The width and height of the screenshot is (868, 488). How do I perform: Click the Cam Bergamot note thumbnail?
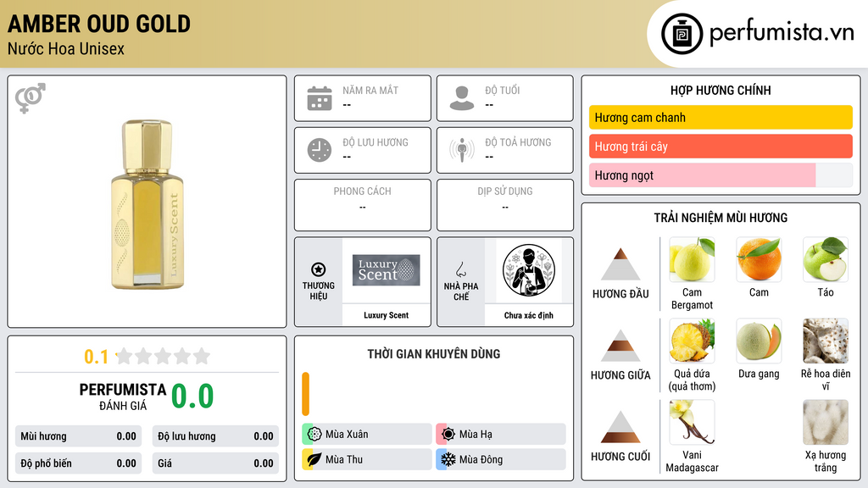point(692,259)
